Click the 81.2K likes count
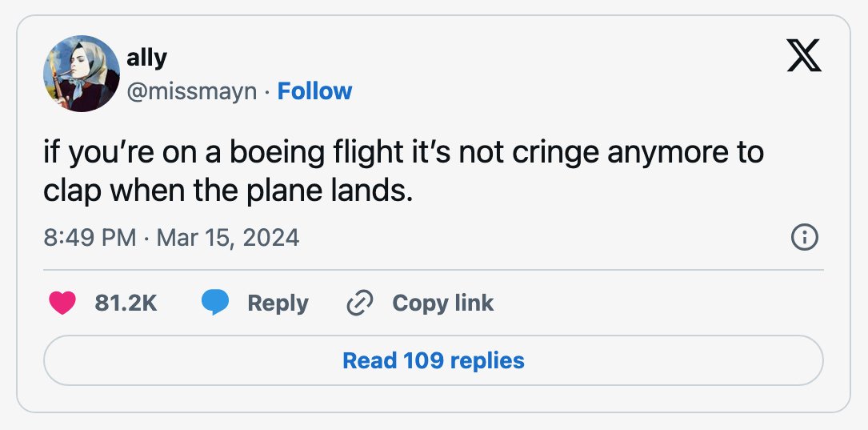 [126, 303]
